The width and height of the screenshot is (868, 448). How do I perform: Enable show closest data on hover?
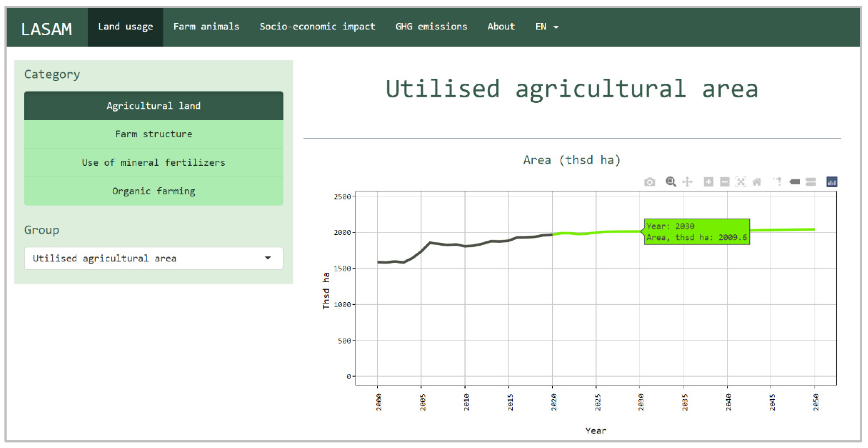tap(794, 182)
